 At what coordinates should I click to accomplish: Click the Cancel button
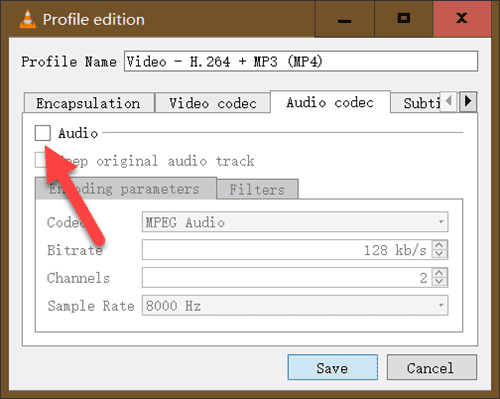pyautogui.click(x=432, y=367)
